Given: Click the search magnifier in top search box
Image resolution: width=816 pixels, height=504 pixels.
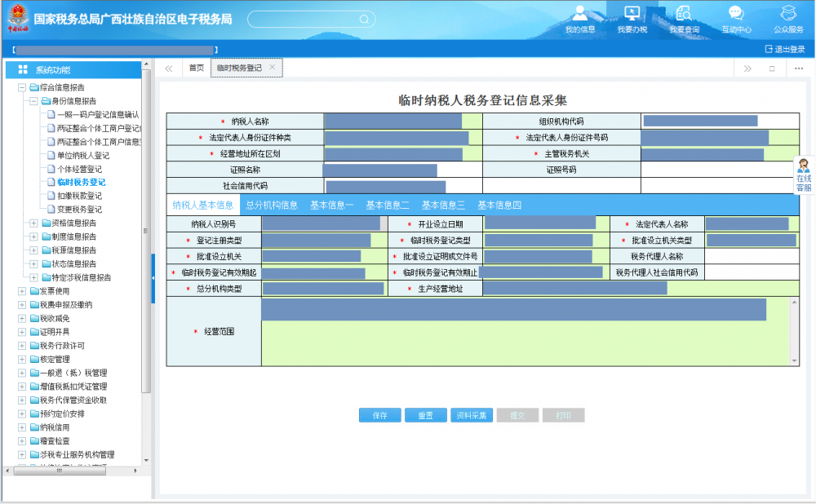Looking at the screenshot, I should pyautogui.click(x=363, y=18).
